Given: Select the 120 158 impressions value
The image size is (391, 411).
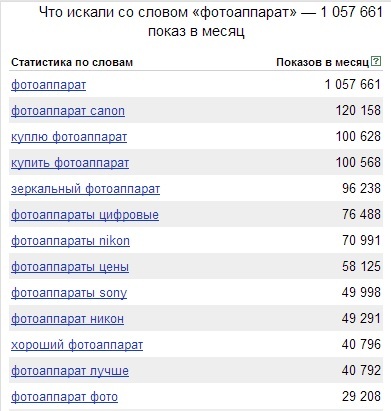Looking at the screenshot, I should (x=358, y=110).
